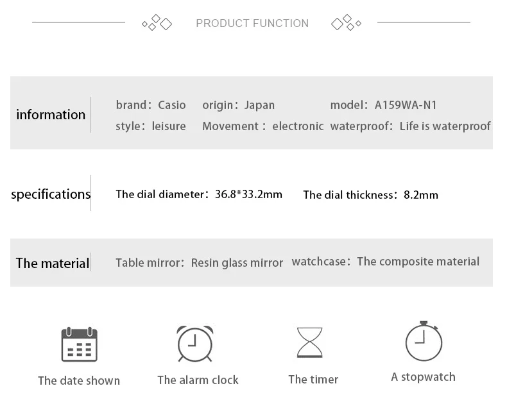Click the diamond ornament left of title
The height and width of the screenshot is (420, 507).
[157, 22]
